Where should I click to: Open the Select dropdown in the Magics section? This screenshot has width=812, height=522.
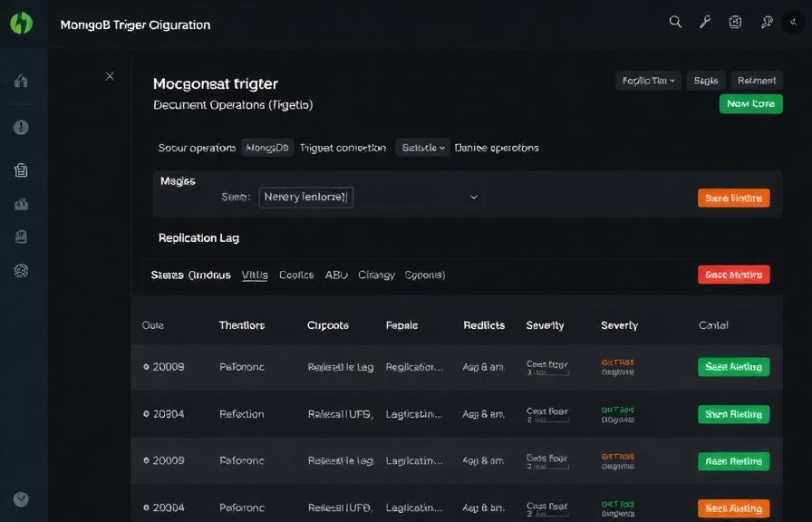[367, 197]
